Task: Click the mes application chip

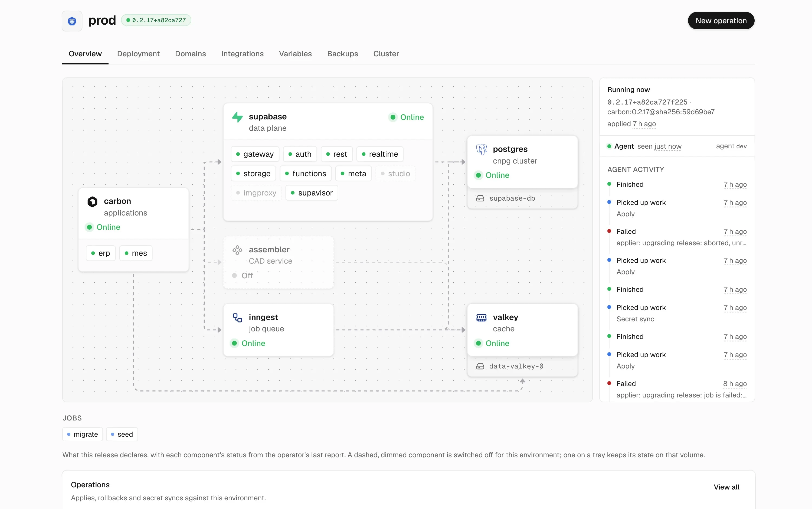Action: [136, 253]
